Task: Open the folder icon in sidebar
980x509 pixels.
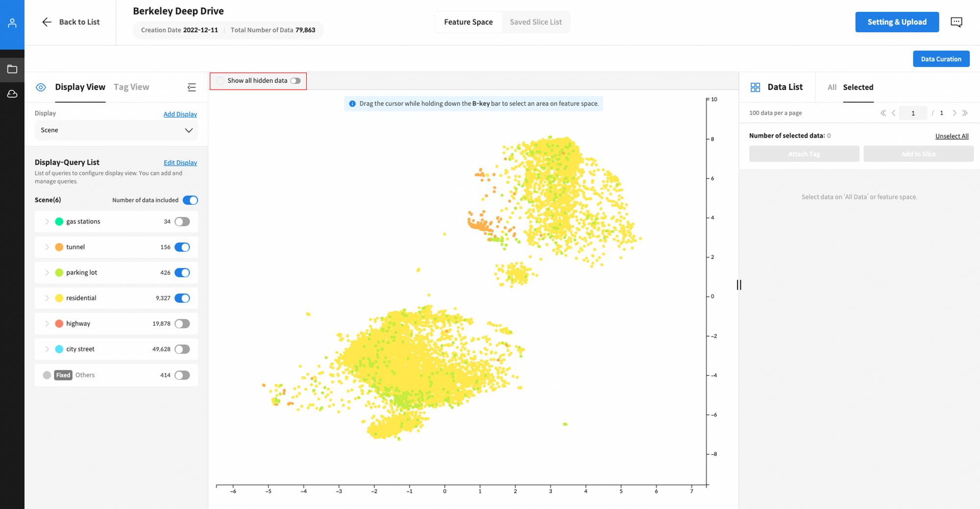Action: (12, 69)
